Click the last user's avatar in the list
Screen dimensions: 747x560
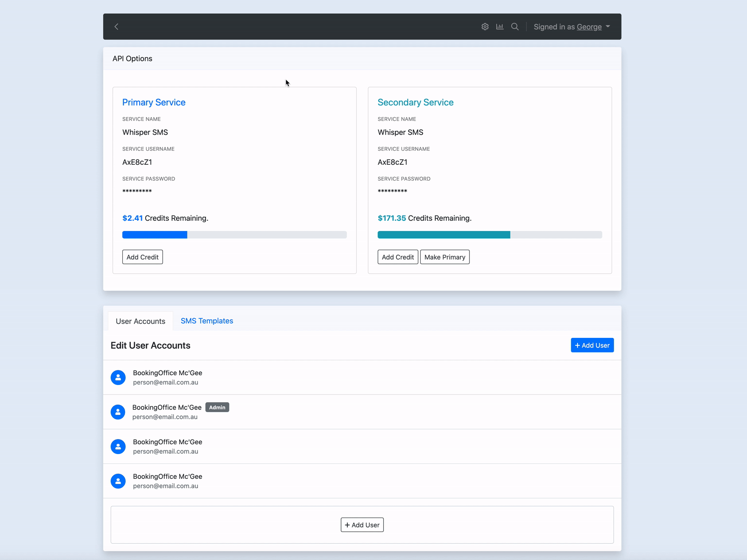tap(118, 481)
